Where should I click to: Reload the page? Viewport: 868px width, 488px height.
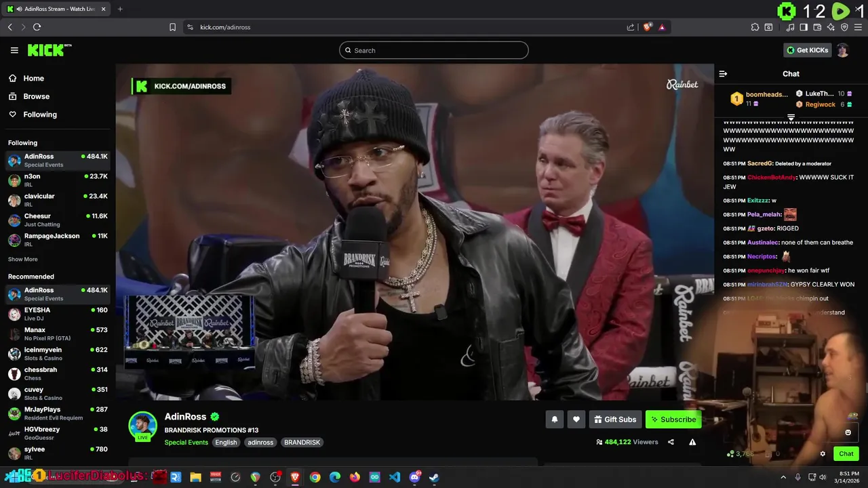point(37,27)
